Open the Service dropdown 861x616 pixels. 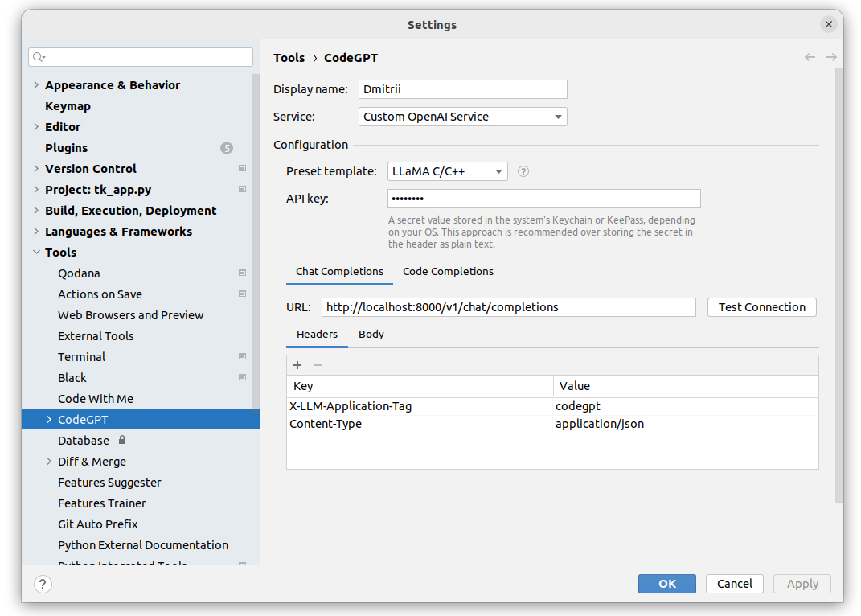(462, 117)
